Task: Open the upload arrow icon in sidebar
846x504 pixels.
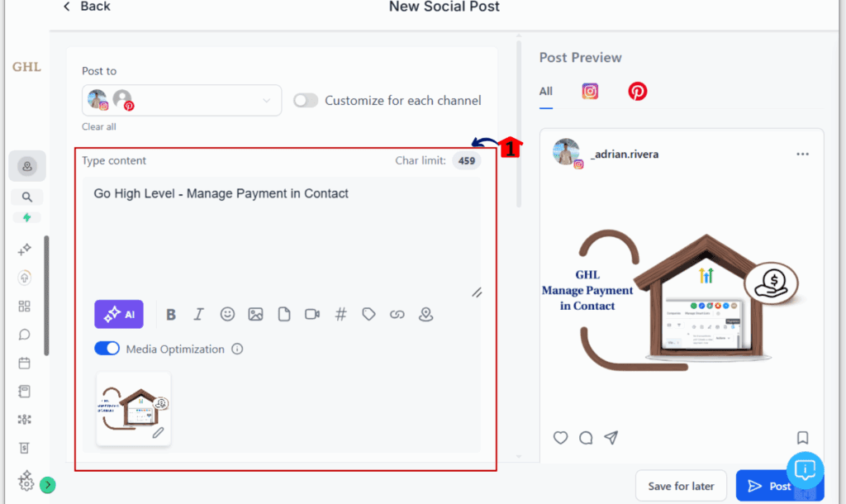Action: tap(24, 278)
